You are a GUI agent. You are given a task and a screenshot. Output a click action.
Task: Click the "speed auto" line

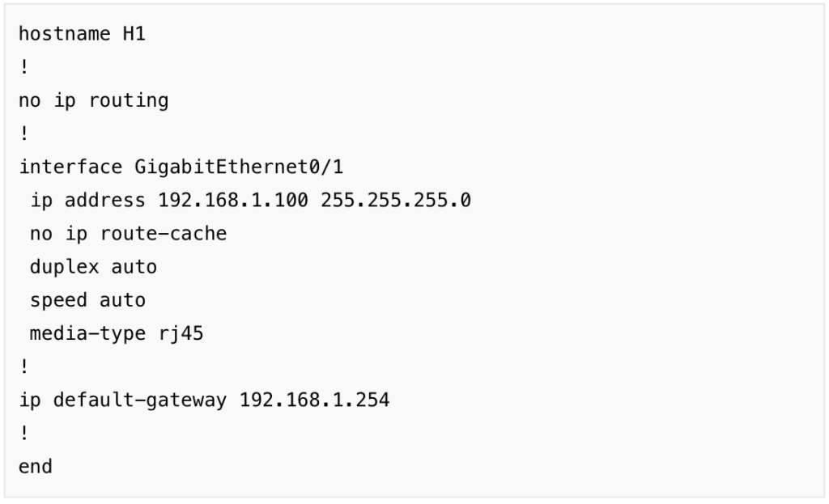pyautogui.click(x=87, y=300)
